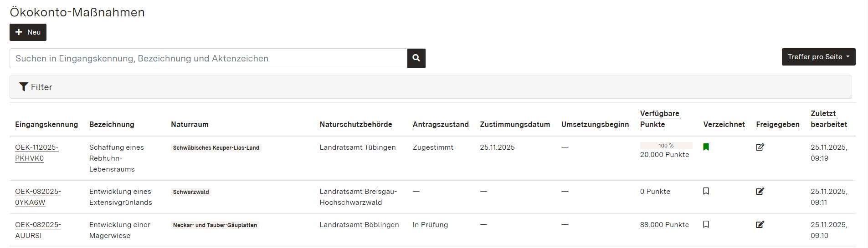868x248 pixels.
Task: Create new entry with Neu button
Action: (x=28, y=32)
